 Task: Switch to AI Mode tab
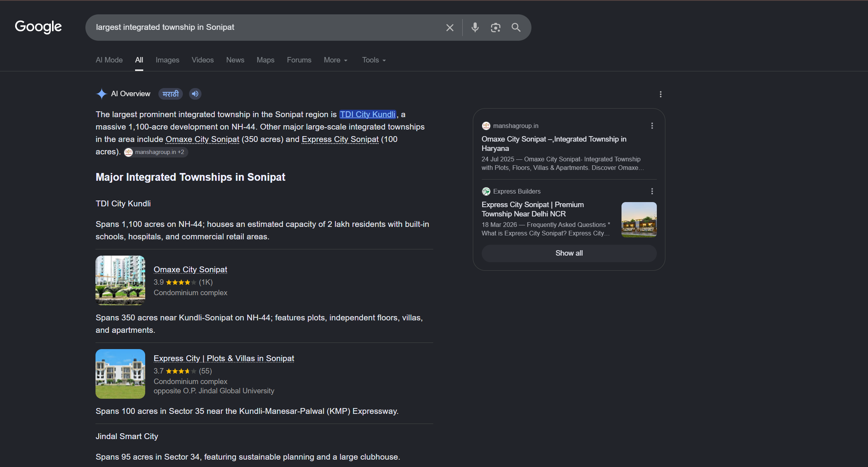pyautogui.click(x=109, y=60)
